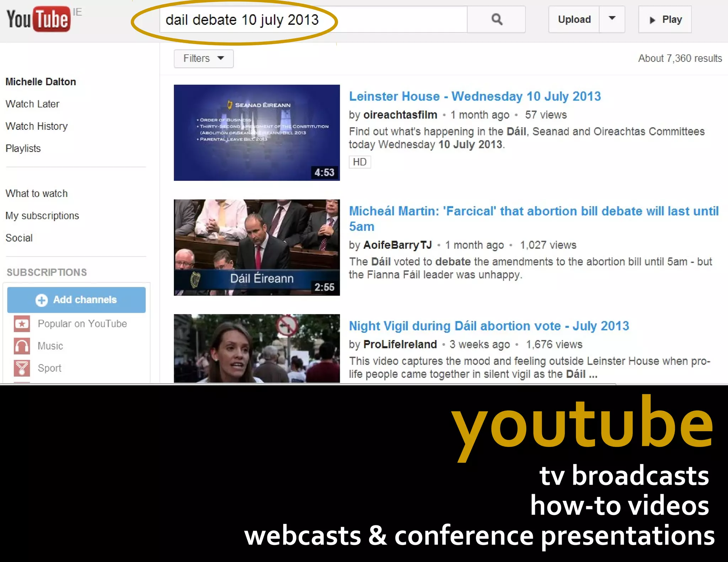Click the '57 views' text
The width and height of the screenshot is (728, 562).
coord(546,115)
